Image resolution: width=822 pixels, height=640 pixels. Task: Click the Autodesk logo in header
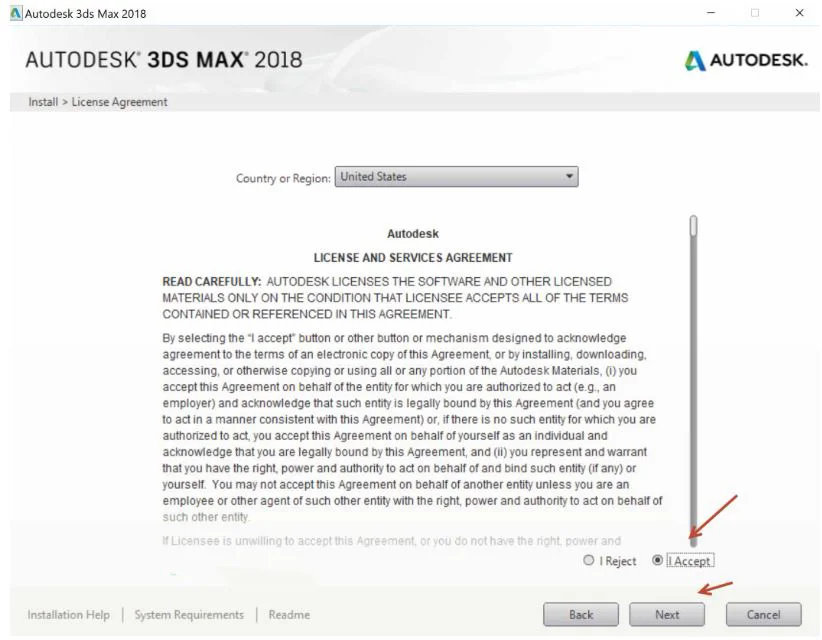tap(746, 60)
